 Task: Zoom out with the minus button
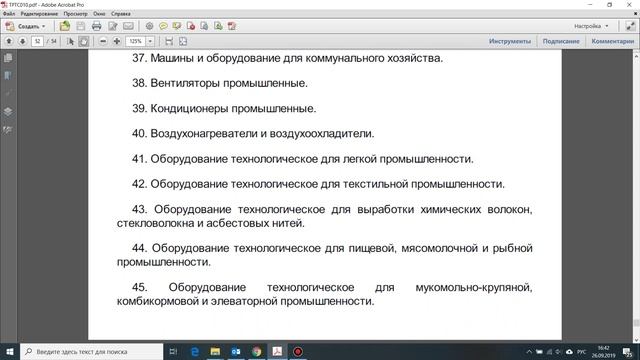[x=103, y=41]
